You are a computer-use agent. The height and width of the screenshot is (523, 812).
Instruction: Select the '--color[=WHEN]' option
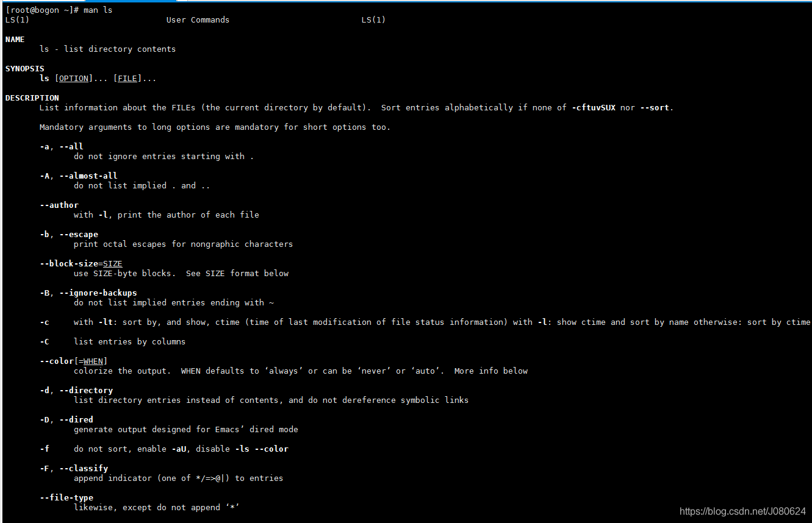[74, 361]
